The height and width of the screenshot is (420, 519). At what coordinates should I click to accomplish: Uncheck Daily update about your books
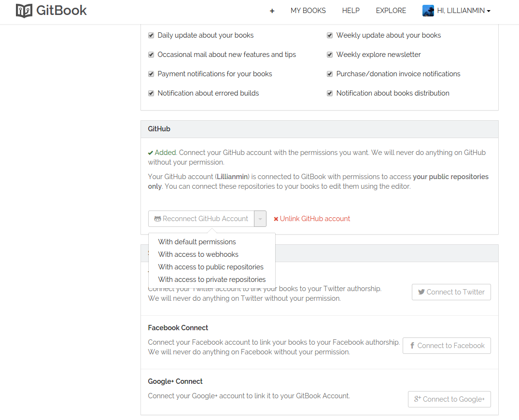pos(151,35)
